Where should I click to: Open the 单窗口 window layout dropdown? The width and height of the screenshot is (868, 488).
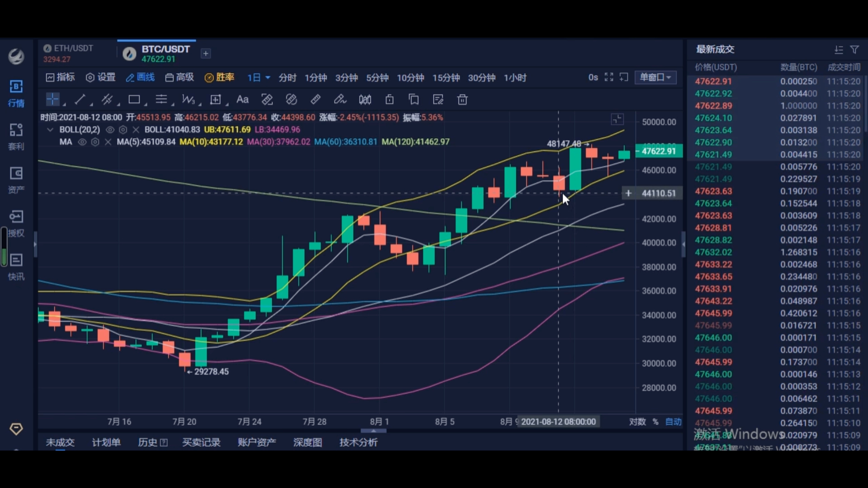pyautogui.click(x=656, y=77)
